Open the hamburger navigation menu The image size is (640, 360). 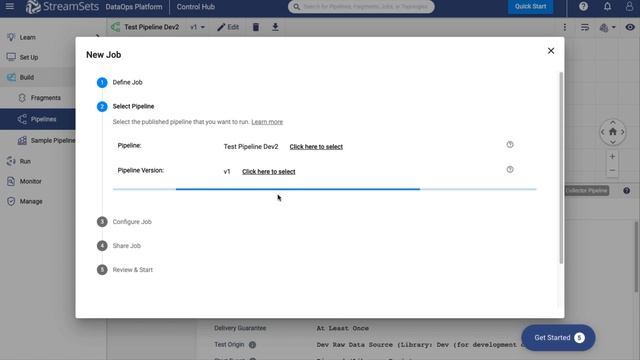tap(9, 7)
